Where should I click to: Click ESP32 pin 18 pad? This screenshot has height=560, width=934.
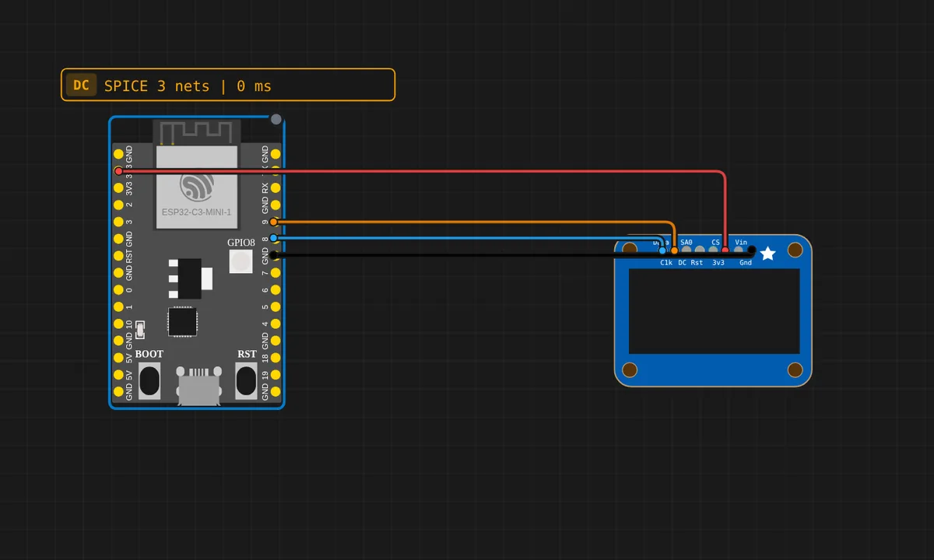click(276, 357)
